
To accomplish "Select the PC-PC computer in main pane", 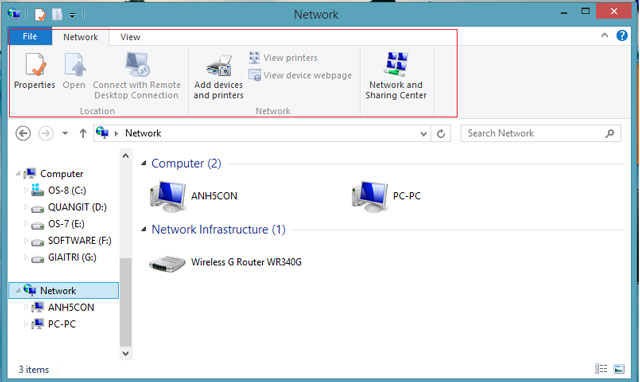I will [x=387, y=196].
